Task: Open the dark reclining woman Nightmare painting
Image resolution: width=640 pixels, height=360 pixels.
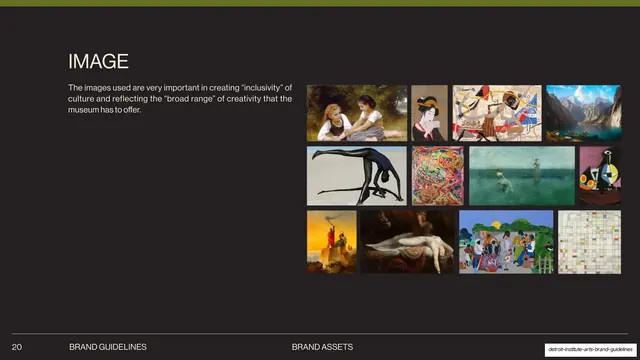Action: point(407,242)
